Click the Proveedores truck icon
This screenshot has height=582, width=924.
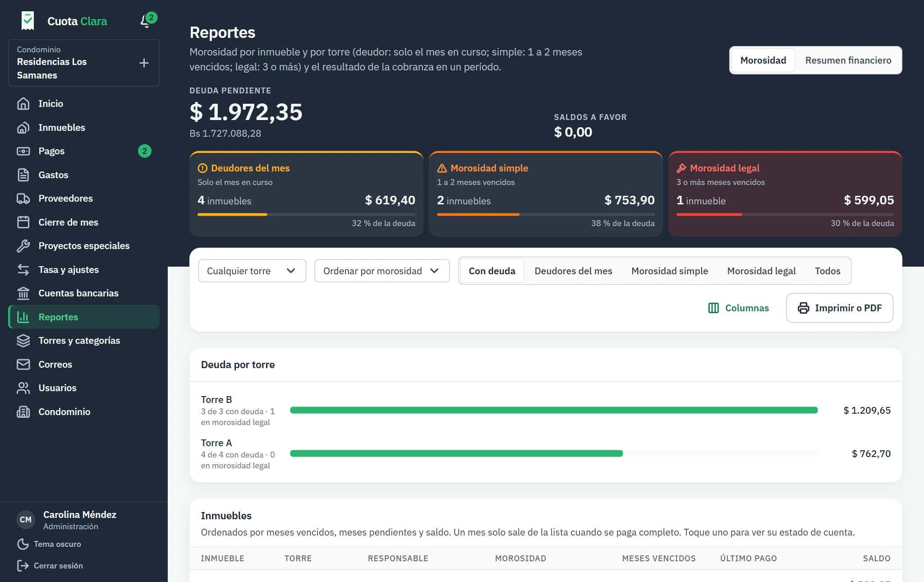[x=23, y=199]
